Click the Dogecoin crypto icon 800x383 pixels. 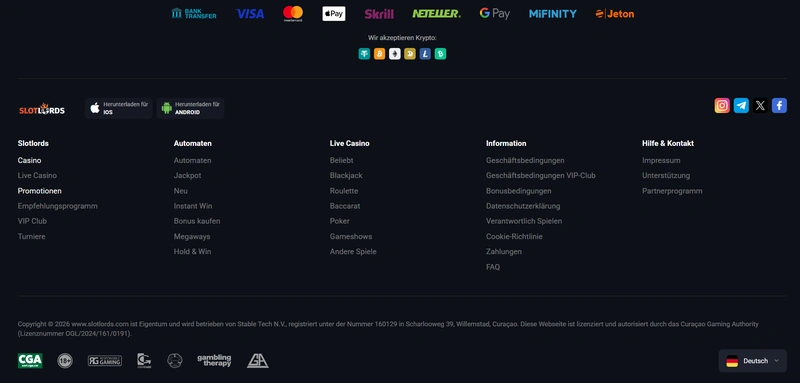click(x=410, y=54)
